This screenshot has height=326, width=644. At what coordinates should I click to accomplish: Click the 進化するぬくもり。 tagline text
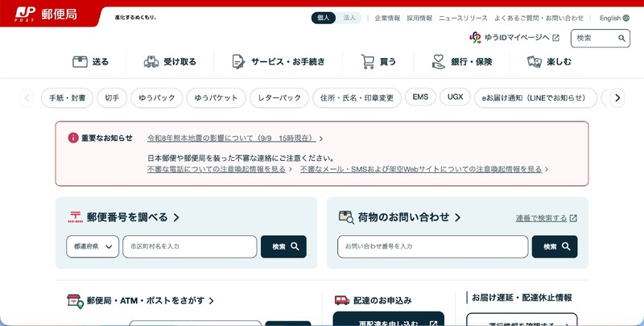point(135,18)
